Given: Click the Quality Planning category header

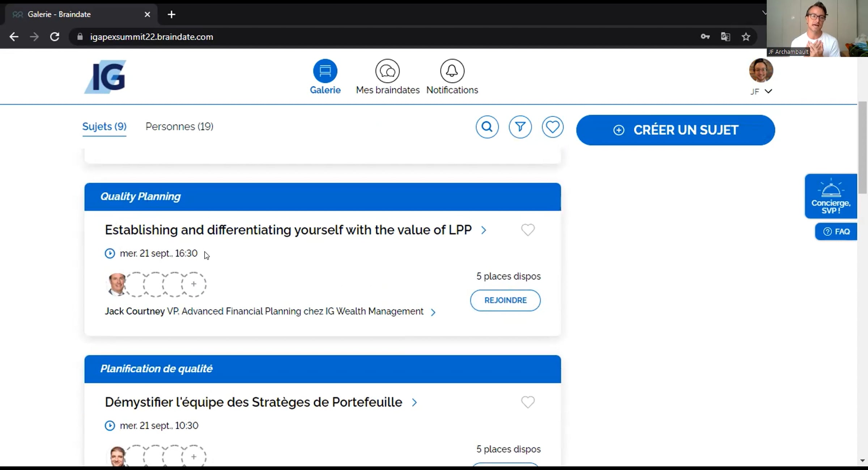Looking at the screenshot, I should (323, 197).
